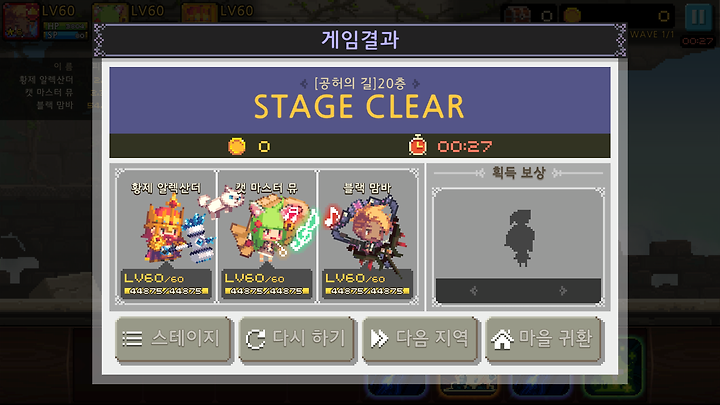Click right arrow under reward slot
720x405 pixels.
click(563, 290)
